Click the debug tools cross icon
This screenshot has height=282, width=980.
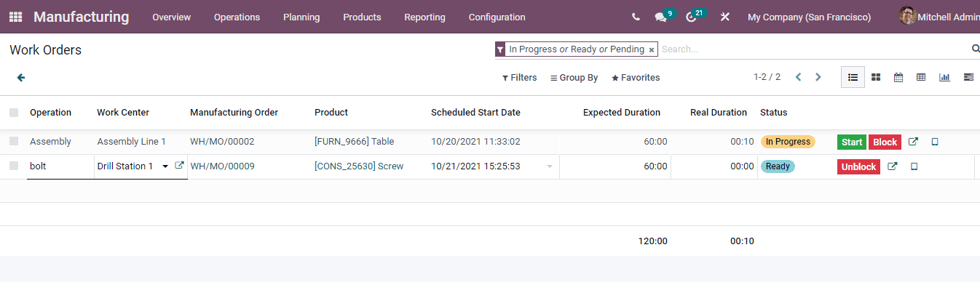tap(724, 17)
